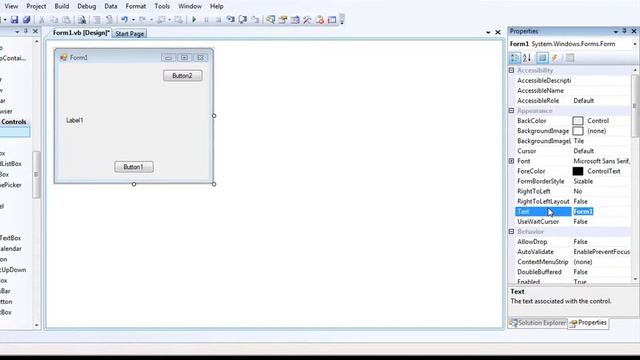Image resolution: width=640 pixels, height=360 pixels.
Task: Open the Tools menu
Action: (162, 6)
